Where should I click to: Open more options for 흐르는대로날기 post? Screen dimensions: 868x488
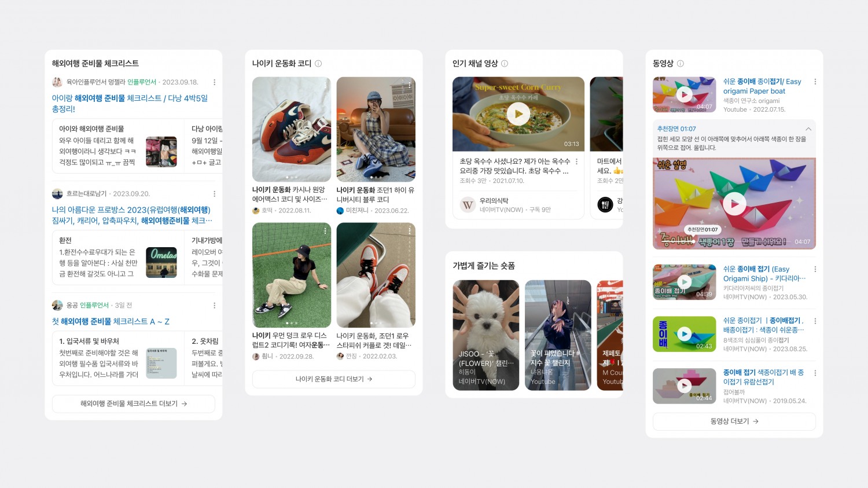click(x=214, y=194)
